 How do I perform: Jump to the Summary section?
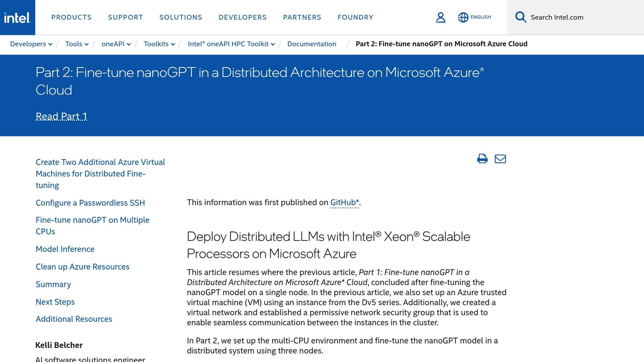point(53,284)
